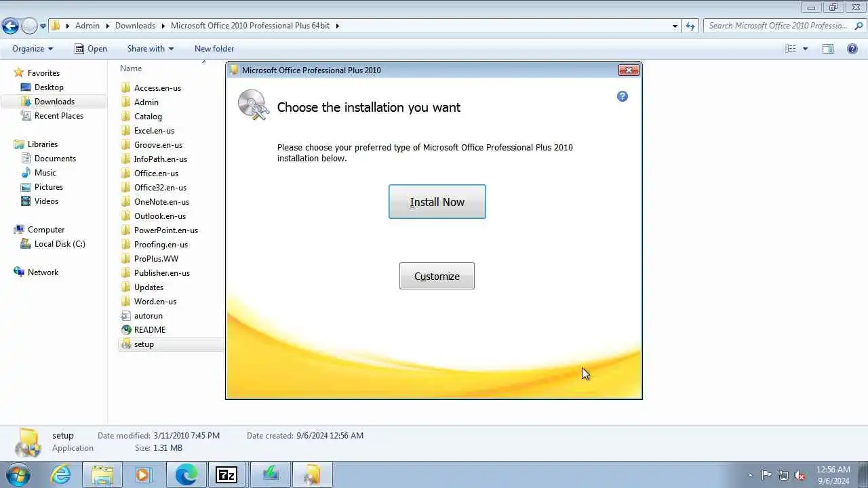Select the Office.en-us folder
The width and height of the screenshot is (868, 488).
click(156, 174)
